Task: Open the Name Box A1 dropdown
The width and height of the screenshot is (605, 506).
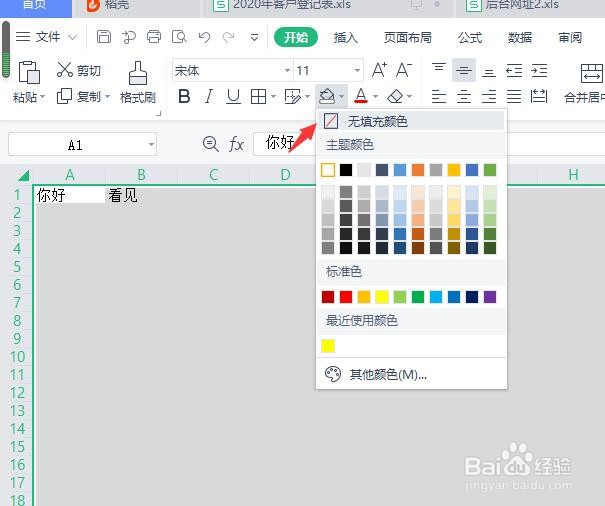Action: point(151,144)
